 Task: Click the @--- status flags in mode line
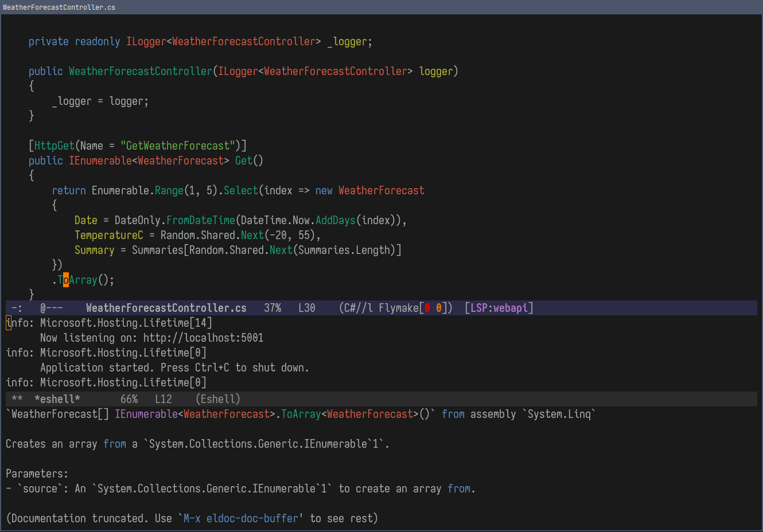pos(52,308)
